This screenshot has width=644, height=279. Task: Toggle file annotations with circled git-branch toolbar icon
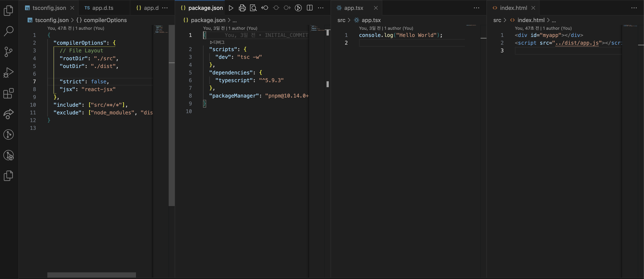click(x=298, y=8)
